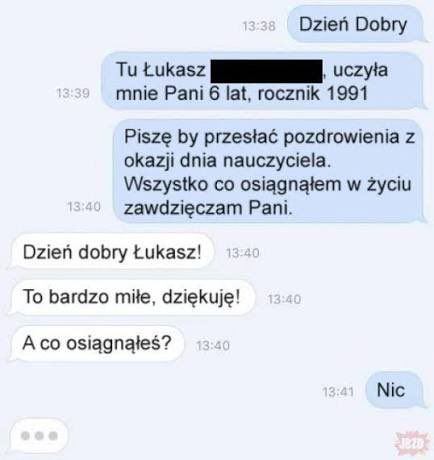Click the red watermark logo in the corner
The width and height of the screenshot is (434, 460).
[x=411, y=443]
